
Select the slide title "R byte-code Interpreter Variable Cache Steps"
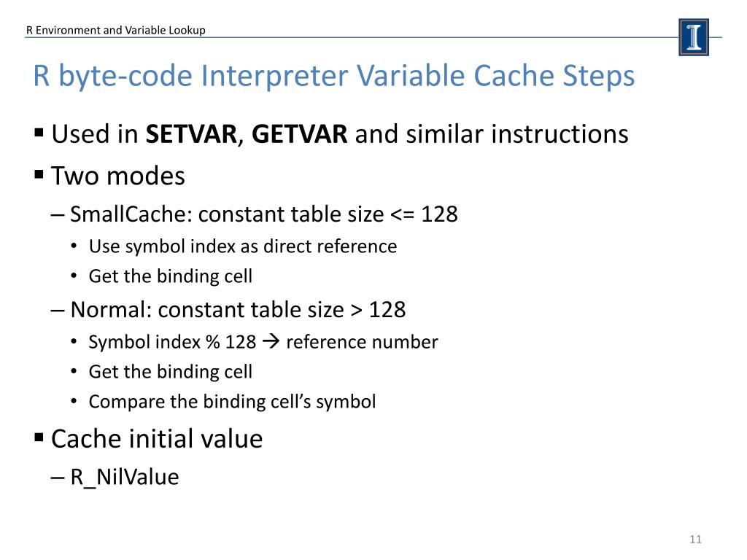tap(333, 77)
